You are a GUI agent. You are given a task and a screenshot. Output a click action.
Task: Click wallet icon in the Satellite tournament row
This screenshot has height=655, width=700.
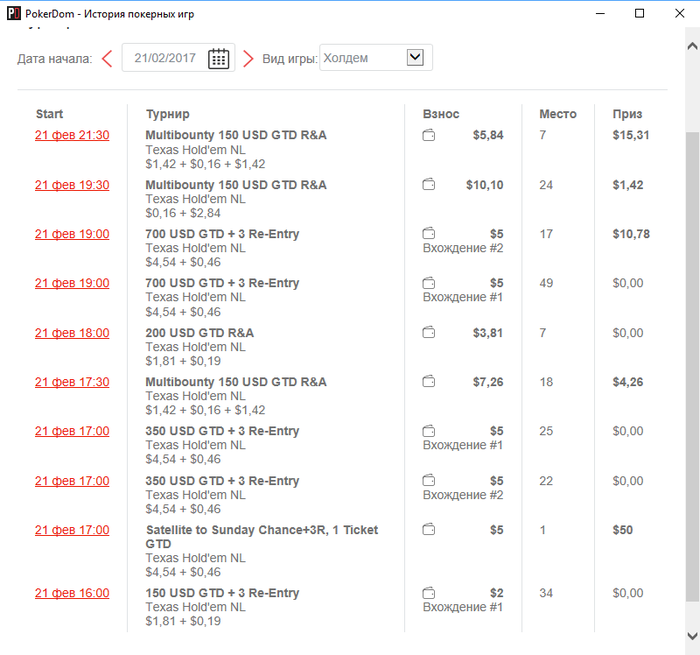pyautogui.click(x=429, y=530)
